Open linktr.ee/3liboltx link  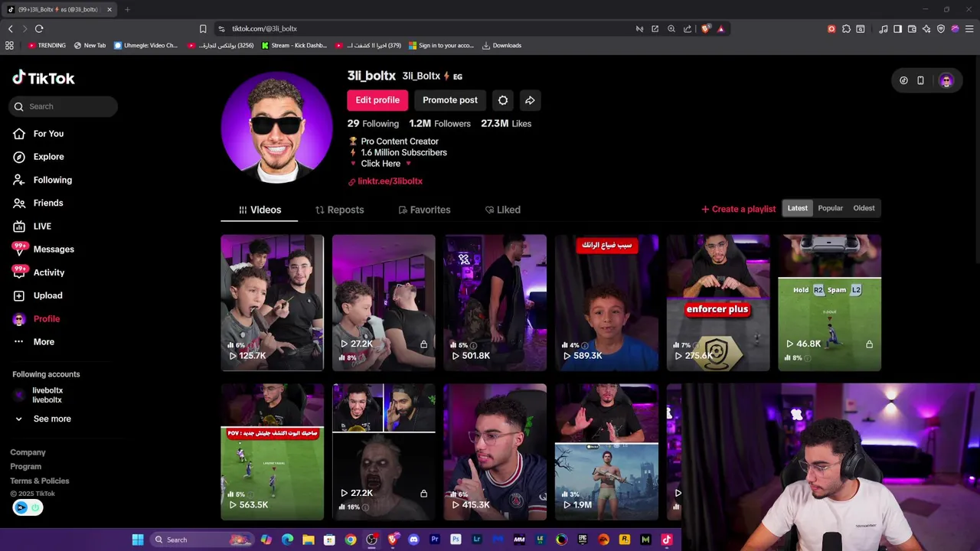click(385, 181)
